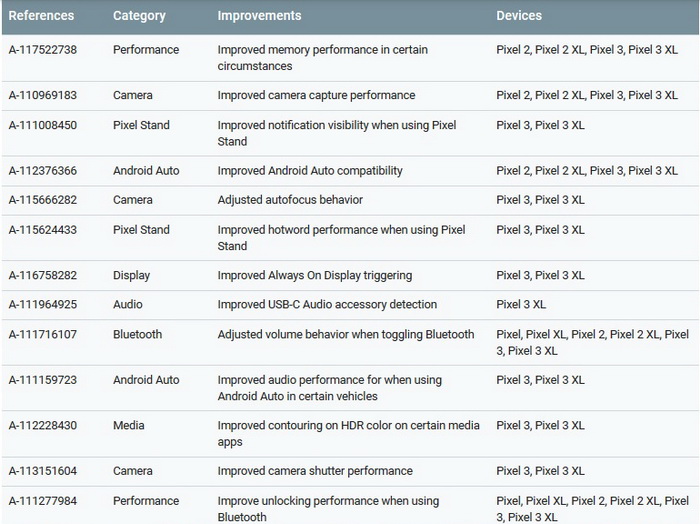Select the Bluetooth category cell
Image resolution: width=700 pixels, height=524 pixels.
click(138, 334)
